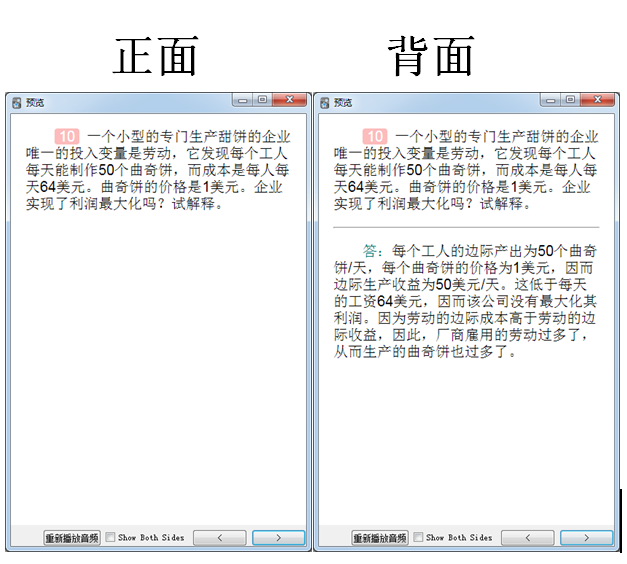Click the pink number 10 badge on back card
The height and width of the screenshot is (564, 627).
point(375,136)
